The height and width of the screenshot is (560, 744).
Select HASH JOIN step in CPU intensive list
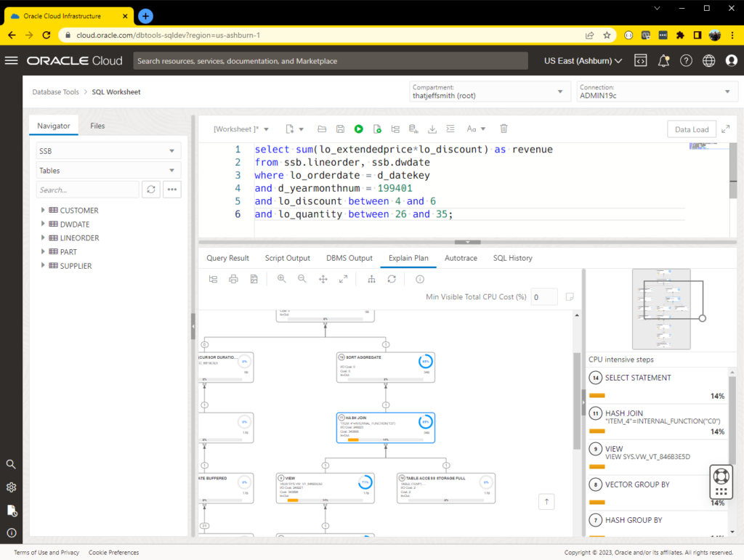coord(657,421)
